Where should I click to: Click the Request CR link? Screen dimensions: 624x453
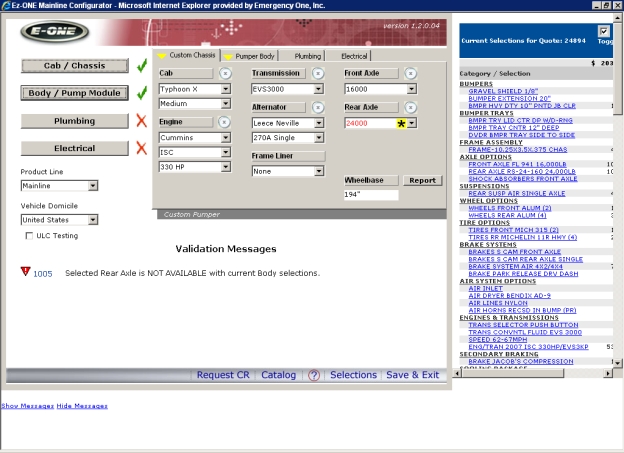(223, 375)
